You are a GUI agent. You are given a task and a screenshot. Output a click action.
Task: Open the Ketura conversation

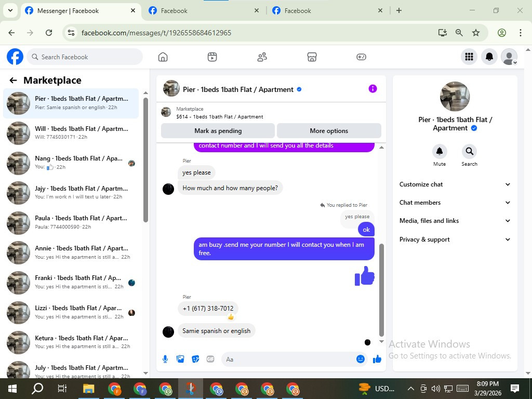tap(71, 342)
